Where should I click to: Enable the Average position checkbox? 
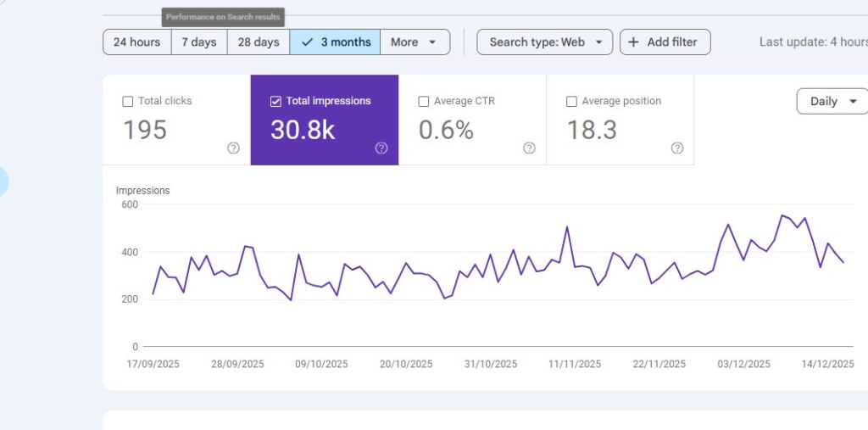click(571, 102)
